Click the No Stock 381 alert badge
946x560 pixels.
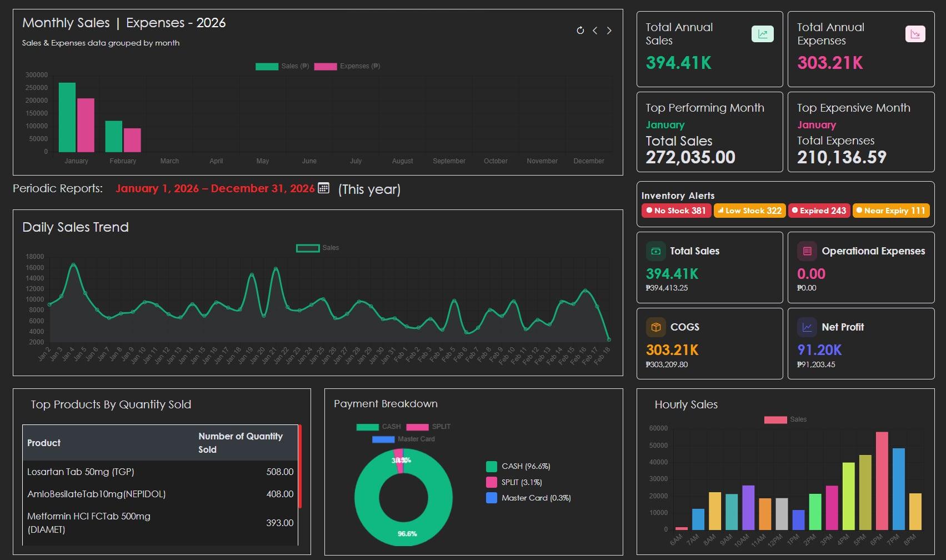[x=676, y=211]
